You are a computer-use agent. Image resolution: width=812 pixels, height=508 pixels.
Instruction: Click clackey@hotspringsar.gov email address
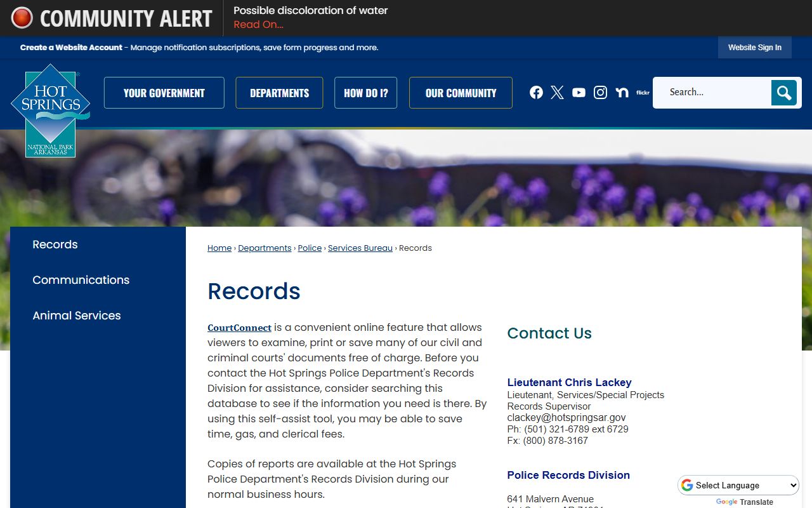tap(566, 418)
